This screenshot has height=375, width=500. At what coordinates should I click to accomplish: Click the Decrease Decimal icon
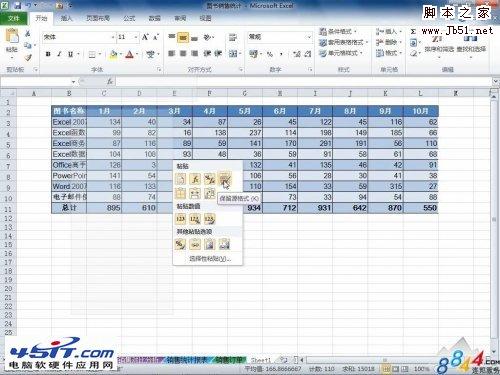308,54
